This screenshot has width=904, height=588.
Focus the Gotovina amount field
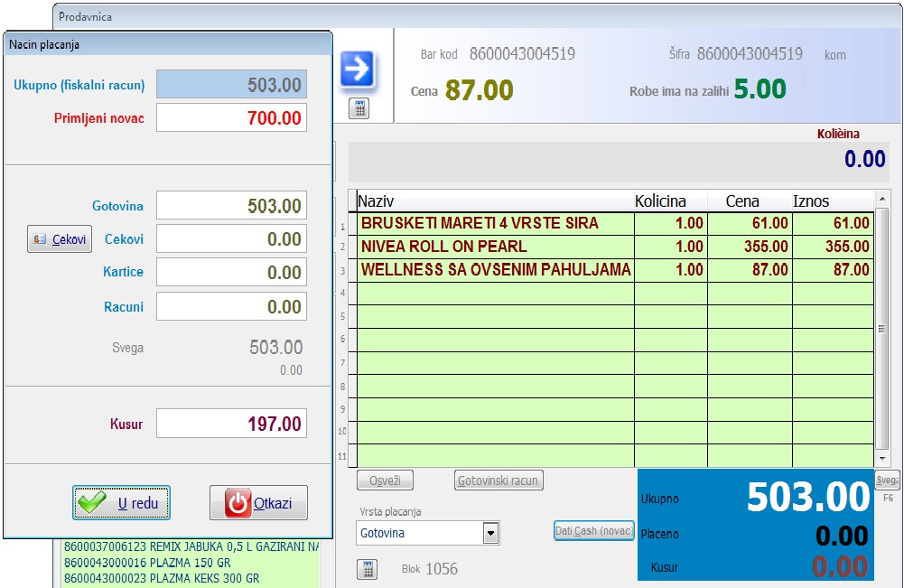231,206
